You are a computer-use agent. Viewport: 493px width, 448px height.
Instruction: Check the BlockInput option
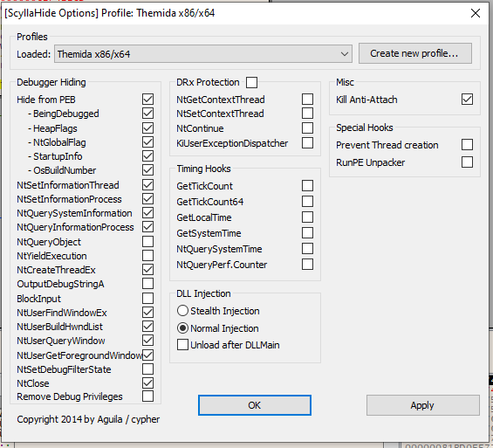147,299
